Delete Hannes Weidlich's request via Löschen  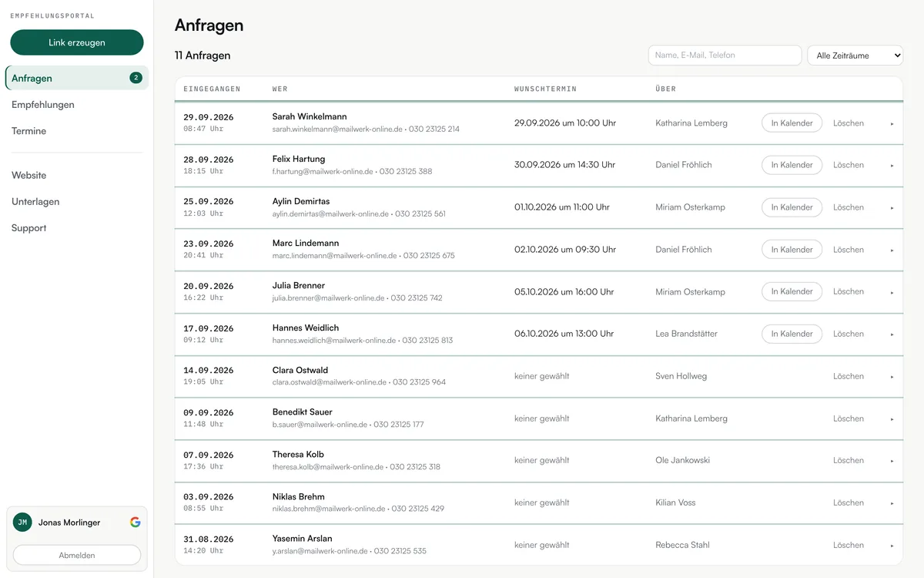pos(849,334)
